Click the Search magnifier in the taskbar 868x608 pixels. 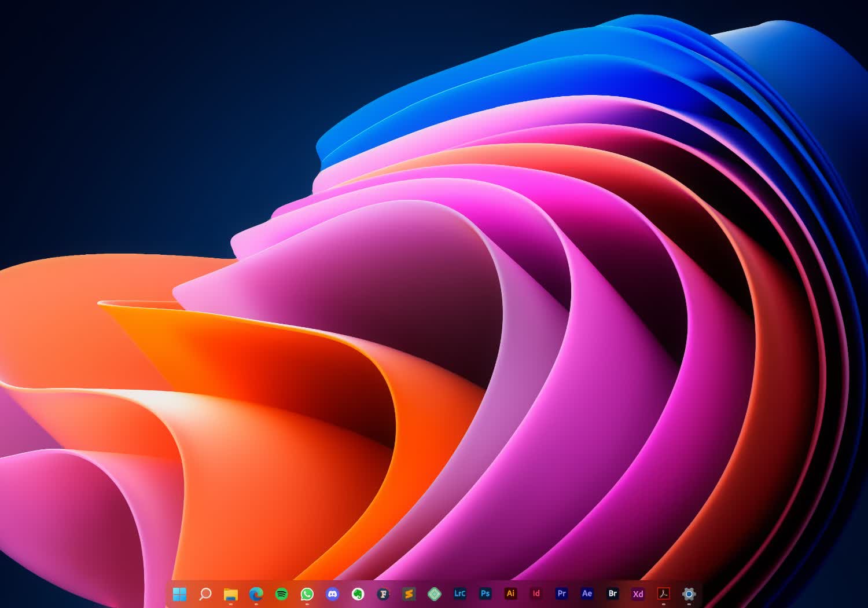pos(205,594)
